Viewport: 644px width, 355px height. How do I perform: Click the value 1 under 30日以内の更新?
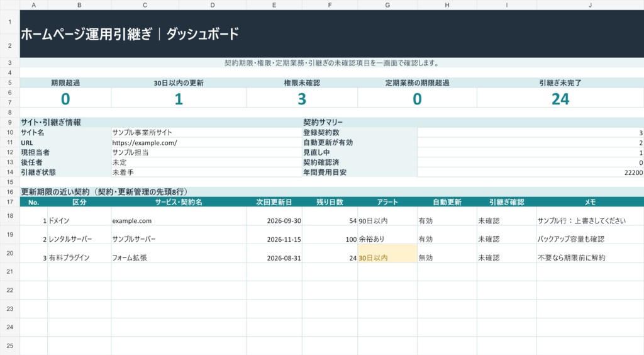click(179, 99)
